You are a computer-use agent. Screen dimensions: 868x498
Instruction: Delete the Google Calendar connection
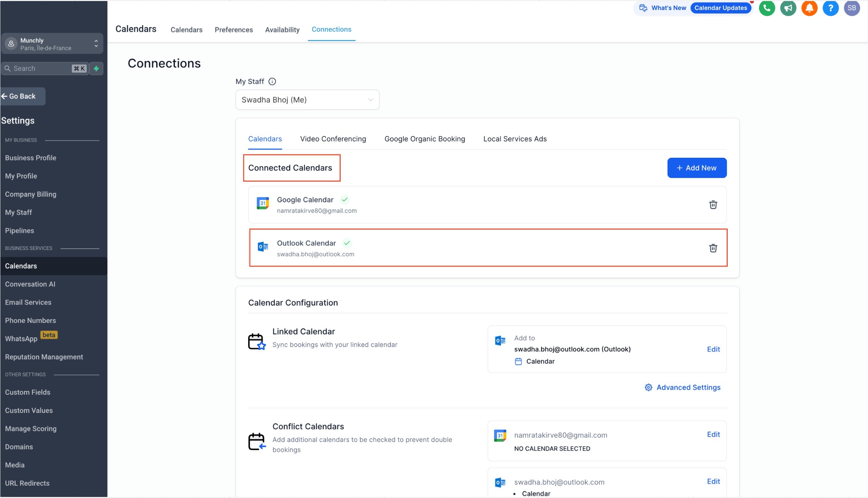click(x=713, y=205)
